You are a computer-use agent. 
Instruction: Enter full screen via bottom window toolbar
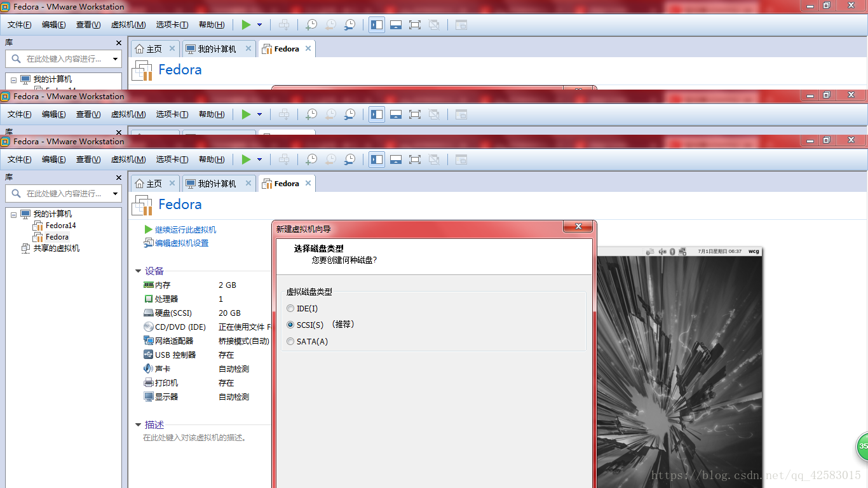[415, 159]
